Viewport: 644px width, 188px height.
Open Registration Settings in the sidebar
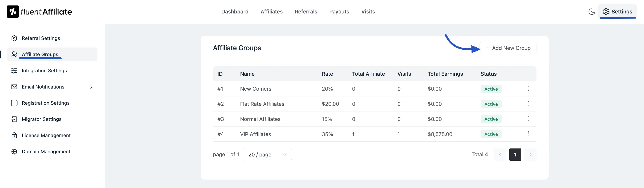pos(46,103)
